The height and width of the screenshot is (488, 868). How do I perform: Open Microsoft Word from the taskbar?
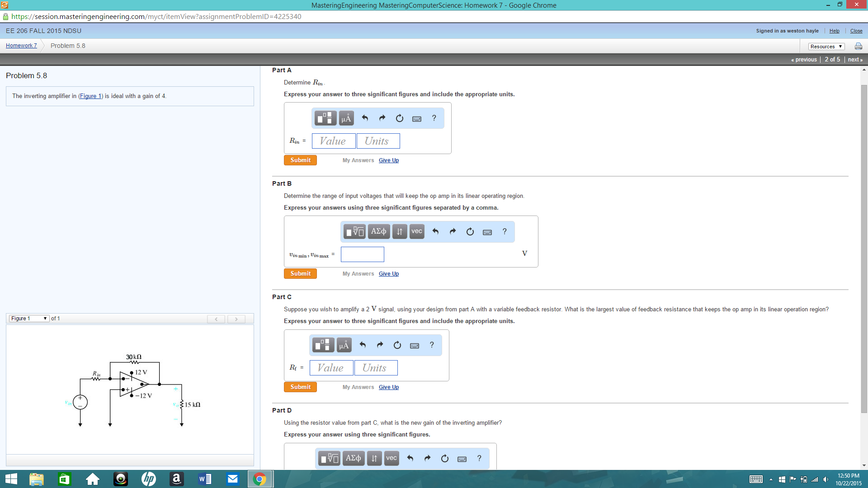[204, 479]
